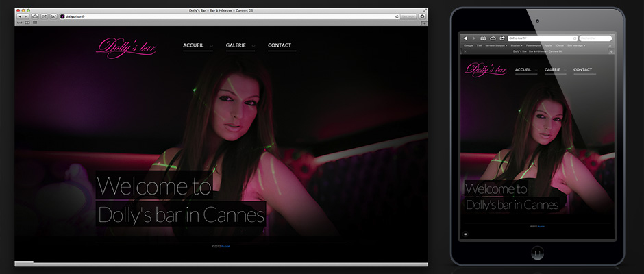Tap forward arrow in iPad Safari
The width and height of the screenshot is (644, 274).
474,38
